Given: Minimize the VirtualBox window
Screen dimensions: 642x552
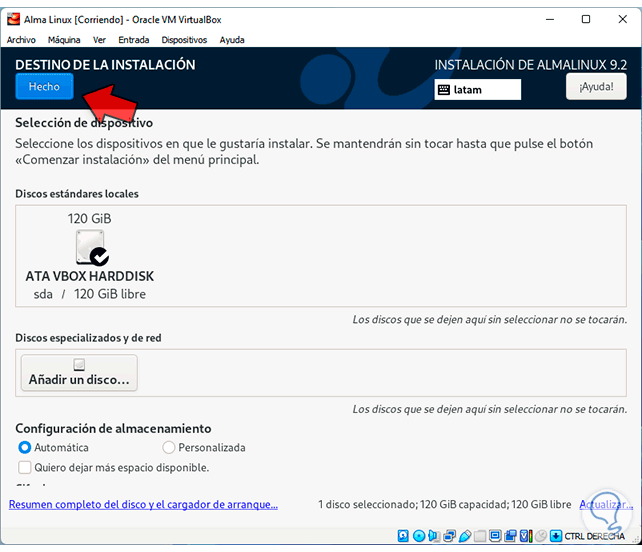Looking at the screenshot, I should (550, 19).
